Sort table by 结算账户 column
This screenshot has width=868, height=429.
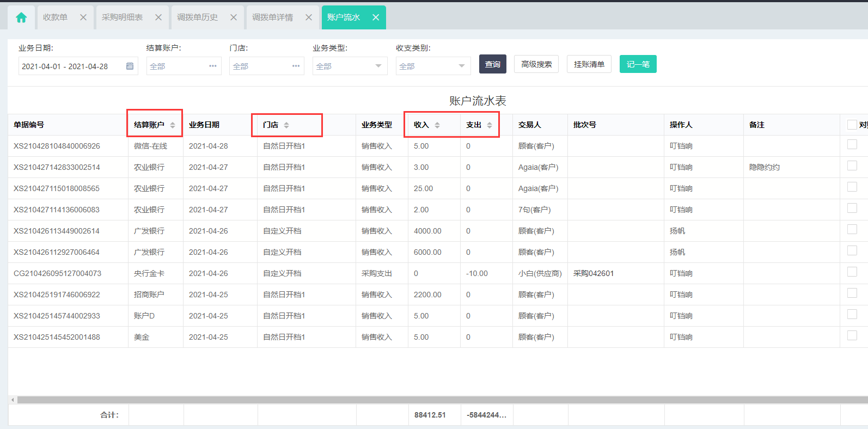(x=173, y=125)
